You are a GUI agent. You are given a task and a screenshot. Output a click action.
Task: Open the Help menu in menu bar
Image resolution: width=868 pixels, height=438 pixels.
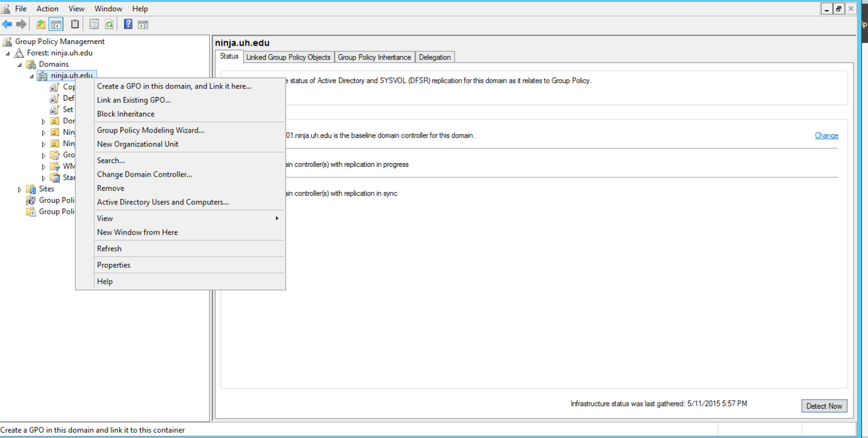[x=140, y=9]
